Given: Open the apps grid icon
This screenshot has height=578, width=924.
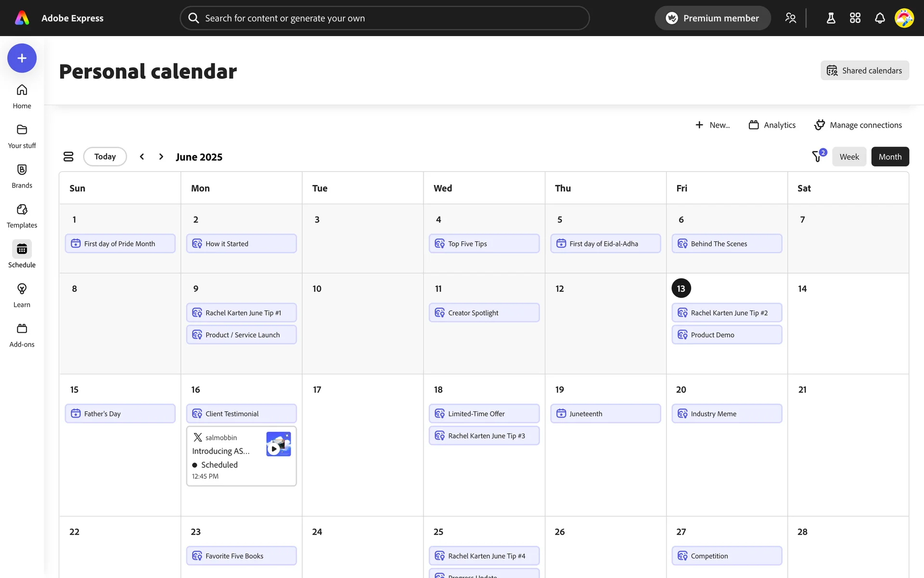Looking at the screenshot, I should click(855, 18).
